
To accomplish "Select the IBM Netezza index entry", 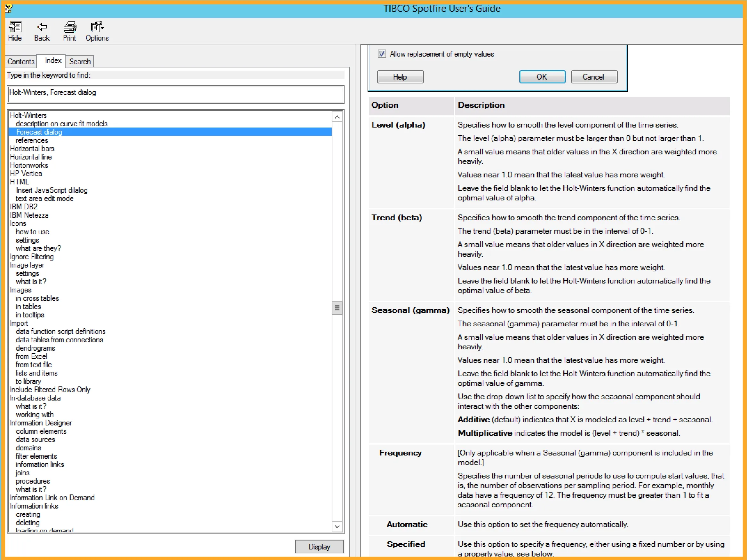I will point(29,215).
